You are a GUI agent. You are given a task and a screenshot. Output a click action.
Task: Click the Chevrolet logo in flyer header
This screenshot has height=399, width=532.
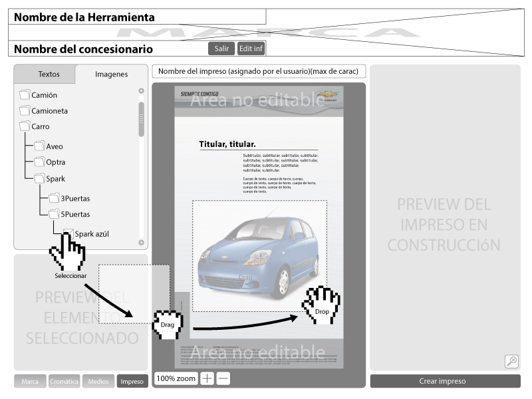(328, 94)
